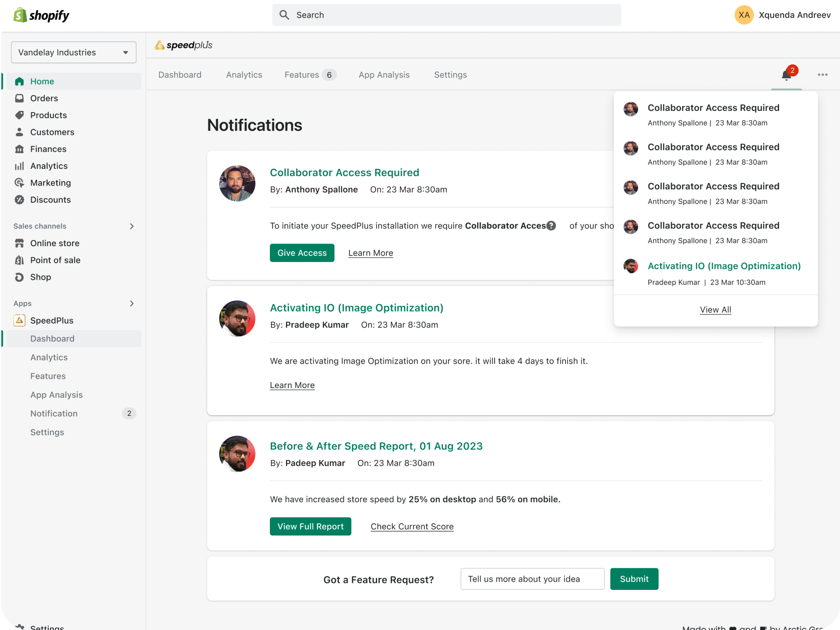The height and width of the screenshot is (630, 840).
Task: Open the Vandelay Industries store dropdown
Action: [x=73, y=52]
